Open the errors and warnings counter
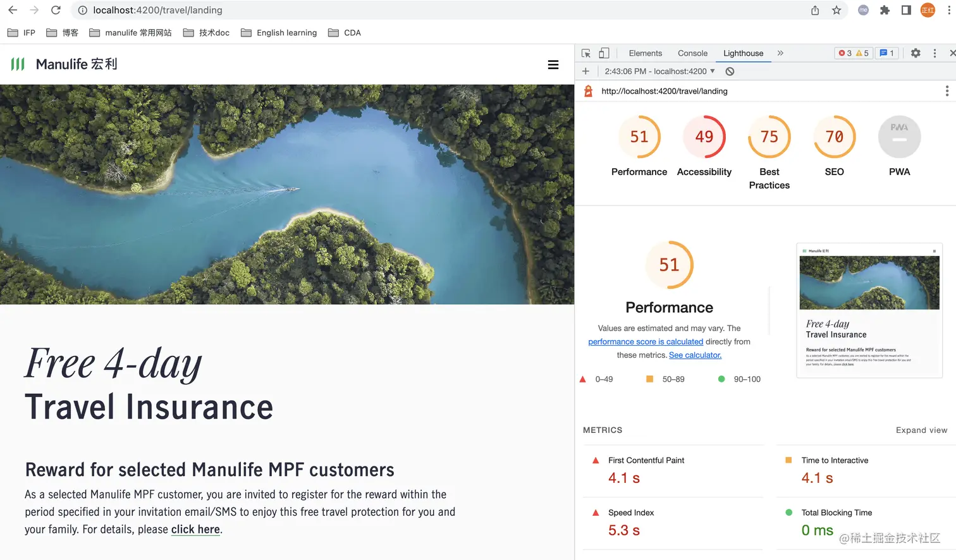The height and width of the screenshot is (560, 956). [853, 53]
